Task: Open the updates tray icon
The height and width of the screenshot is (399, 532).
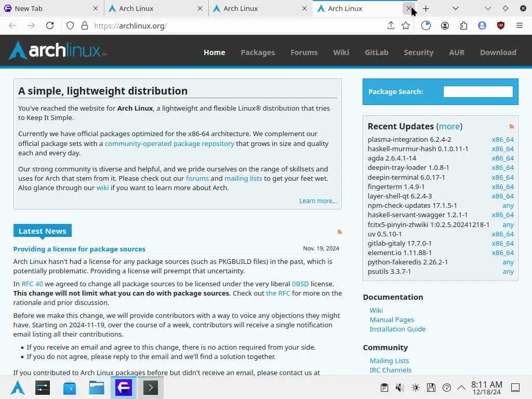Action: (447, 388)
